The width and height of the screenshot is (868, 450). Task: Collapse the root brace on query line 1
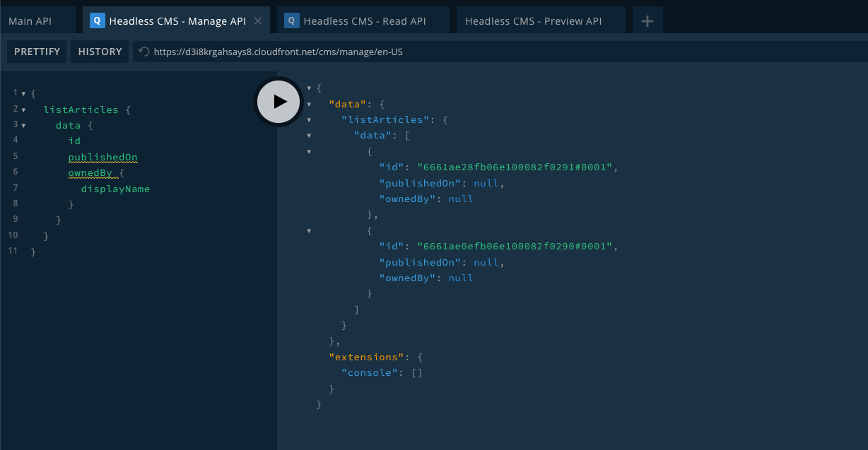tap(24, 93)
